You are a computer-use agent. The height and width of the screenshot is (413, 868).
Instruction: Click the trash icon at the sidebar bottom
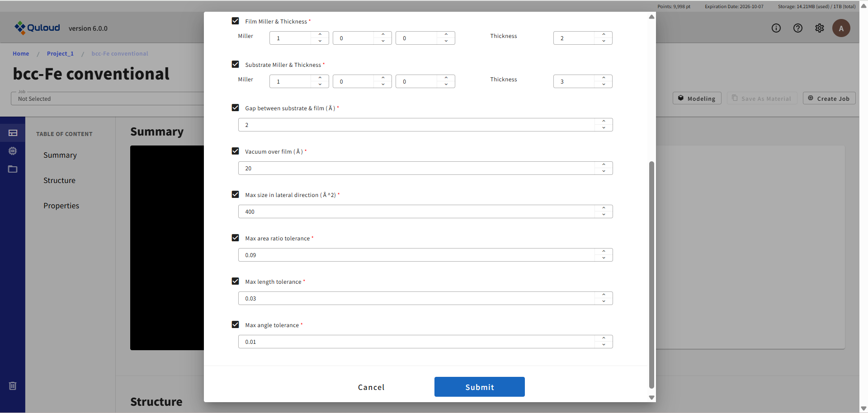[x=12, y=386]
